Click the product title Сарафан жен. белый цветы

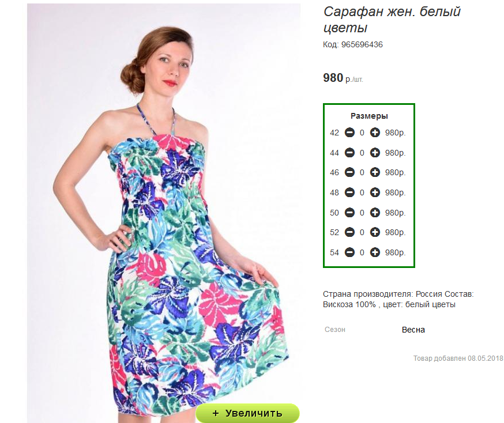coord(392,19)
